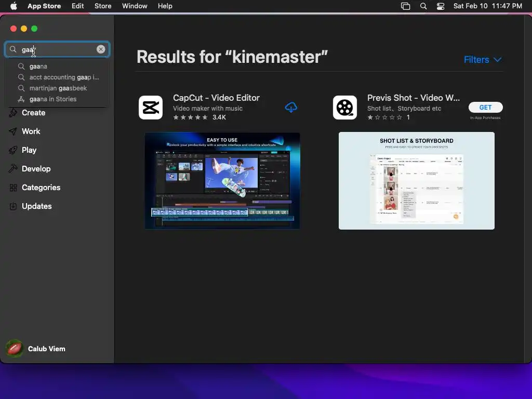The image size is (532, 399).
Task: Open the Edit menu
Action: (78, 6)
